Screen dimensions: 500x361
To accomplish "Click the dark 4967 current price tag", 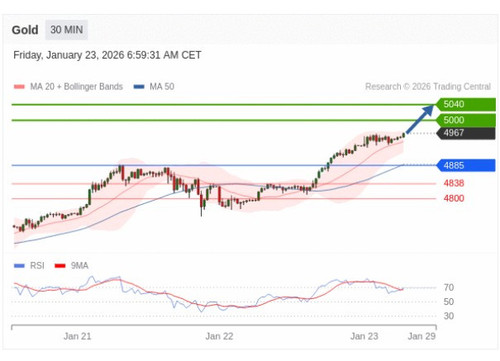I will click(x=466, y=133).
